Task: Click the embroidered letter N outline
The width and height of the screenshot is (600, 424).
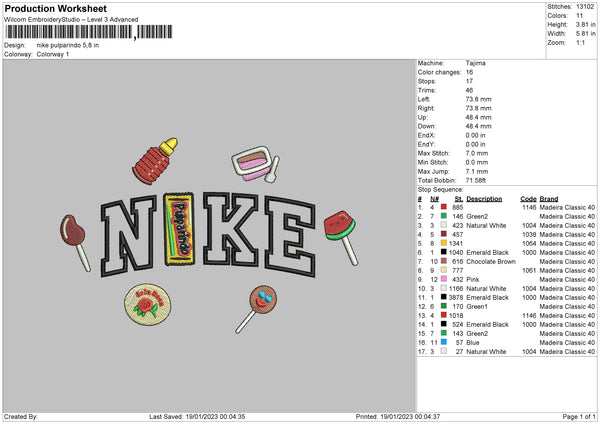Action: point(129,236)
